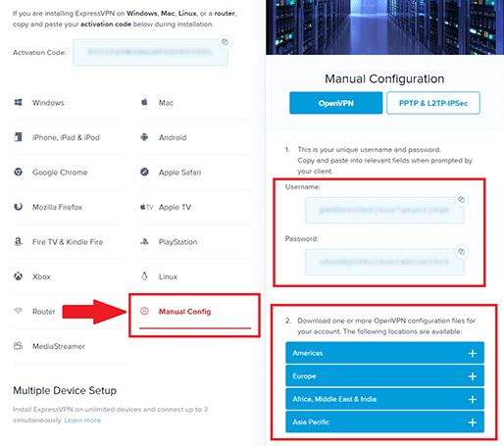Expand the Americas locations list
Viewport: 504px width, 446px height.
(x=384, y=353)
